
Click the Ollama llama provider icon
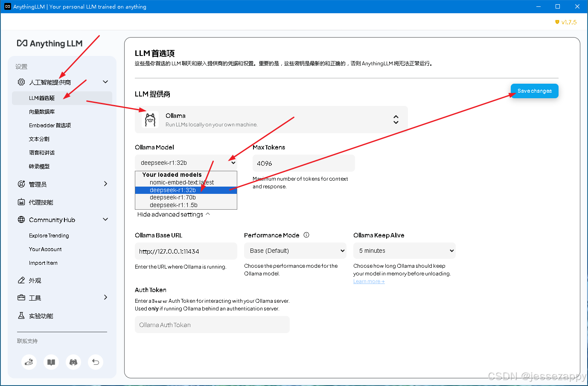click(x=150, y=120)
